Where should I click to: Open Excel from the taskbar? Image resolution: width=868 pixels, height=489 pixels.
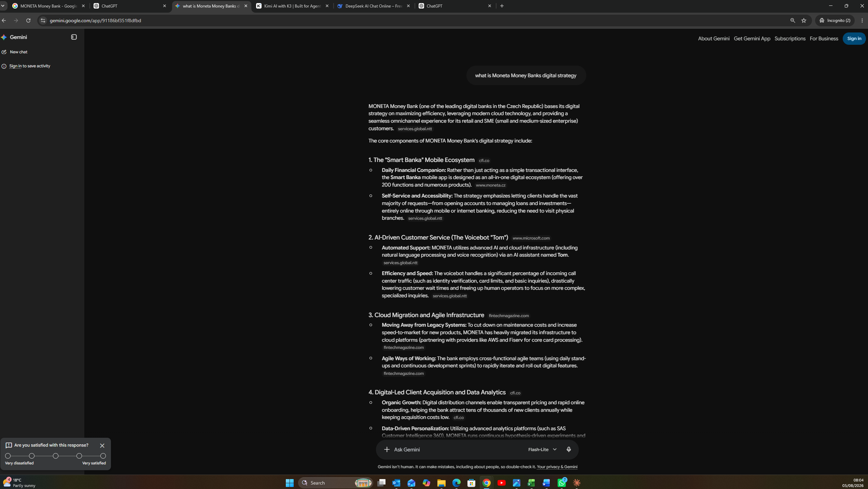(x=532, y=483)
